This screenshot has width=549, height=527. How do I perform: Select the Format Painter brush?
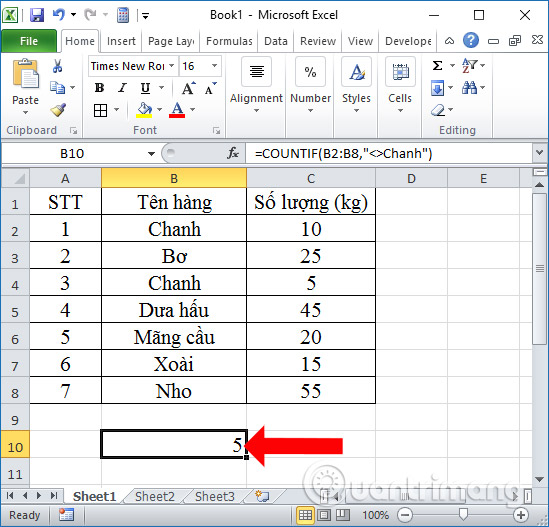tap(58, 110)
